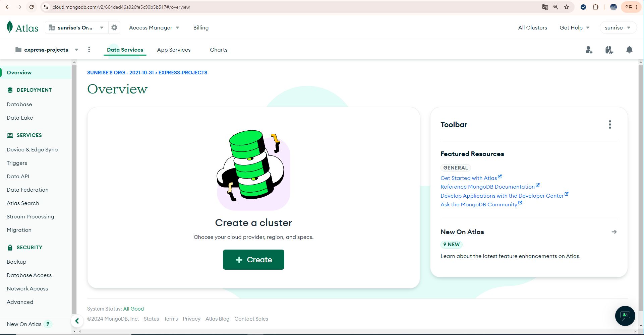644x335 pixels.
Task: Click EXPRESS-PROJECTS breadcrumb link
Action: pos(183,72)
